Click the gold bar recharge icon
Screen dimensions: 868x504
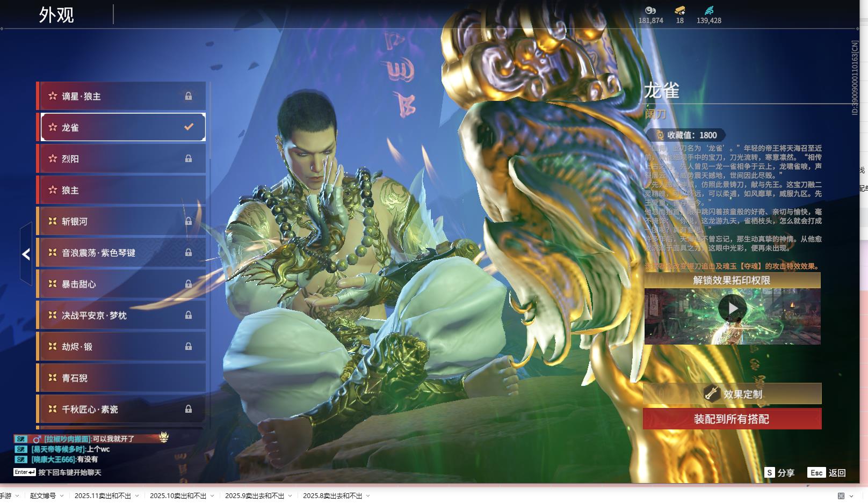[x=680, y=10]
